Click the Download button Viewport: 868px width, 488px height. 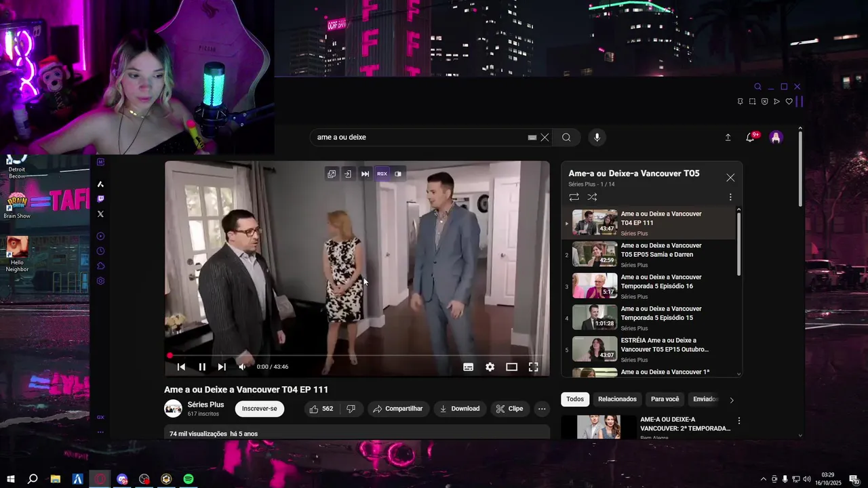460,409
